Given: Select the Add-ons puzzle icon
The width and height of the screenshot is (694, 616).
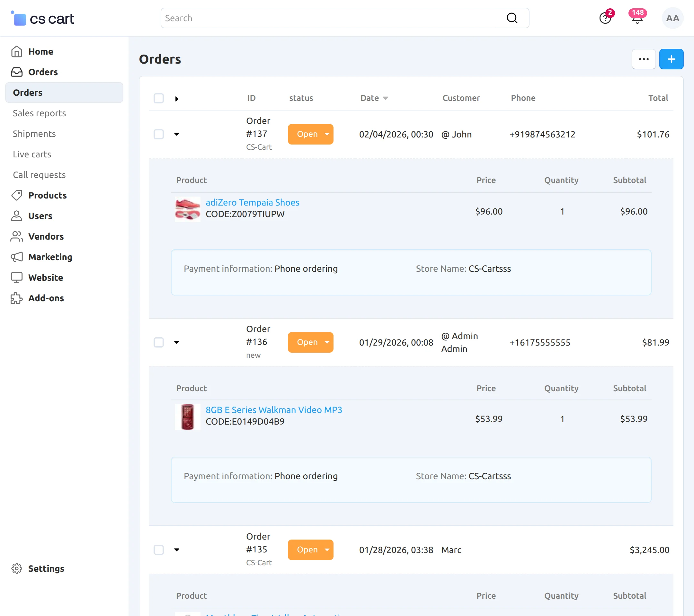Looking at the screenshot, I should (17, 298).
